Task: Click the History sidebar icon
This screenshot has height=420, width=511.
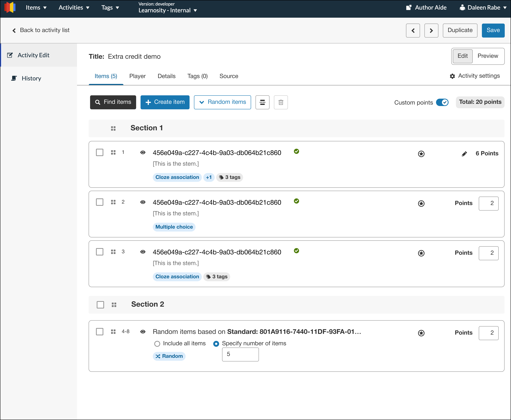Action: coord(14,78)
